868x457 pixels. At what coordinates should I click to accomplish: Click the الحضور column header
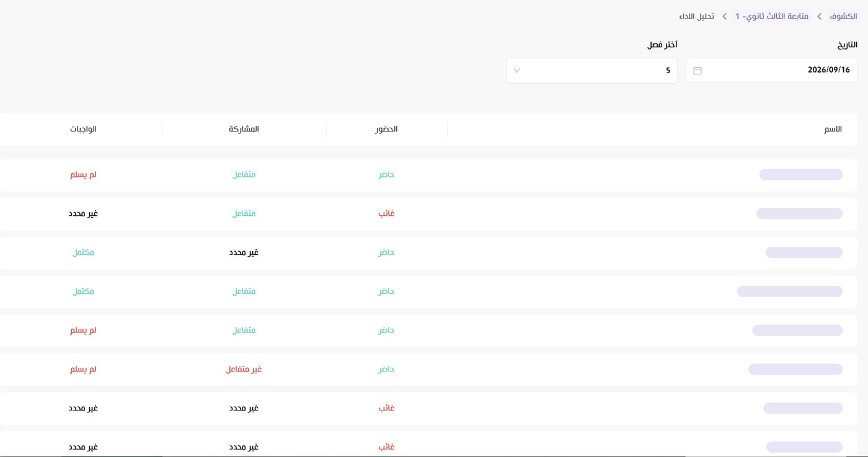(386, 129)
